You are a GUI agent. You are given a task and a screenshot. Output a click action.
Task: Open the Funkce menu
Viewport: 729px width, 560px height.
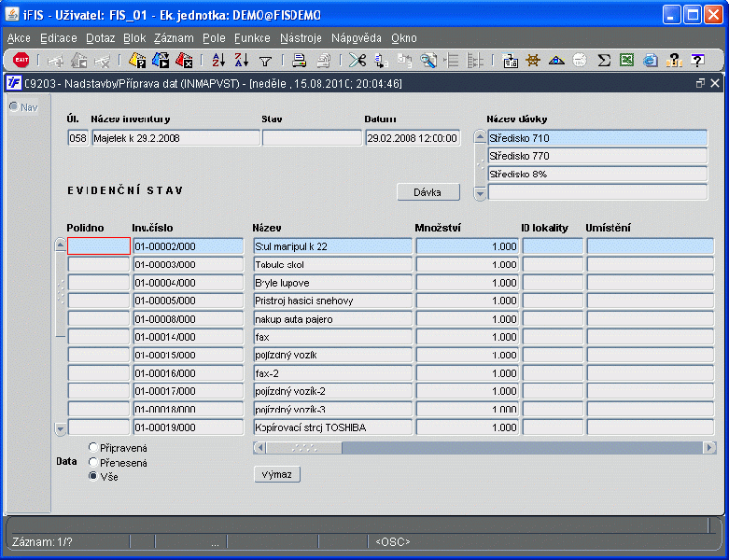(252, 38)
